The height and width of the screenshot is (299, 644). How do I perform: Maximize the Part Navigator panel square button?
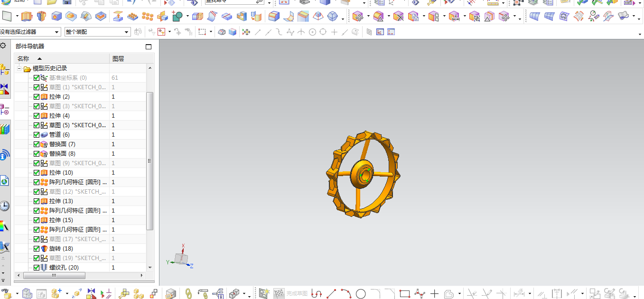coord(149,47)
